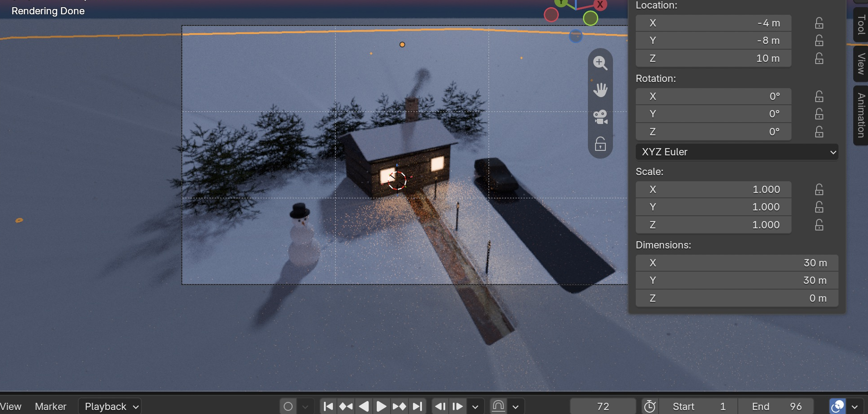The width and height of the screenshot is (868, 414).
Task: Toggle the lock for Scale Z
Action: coord(819,225)
